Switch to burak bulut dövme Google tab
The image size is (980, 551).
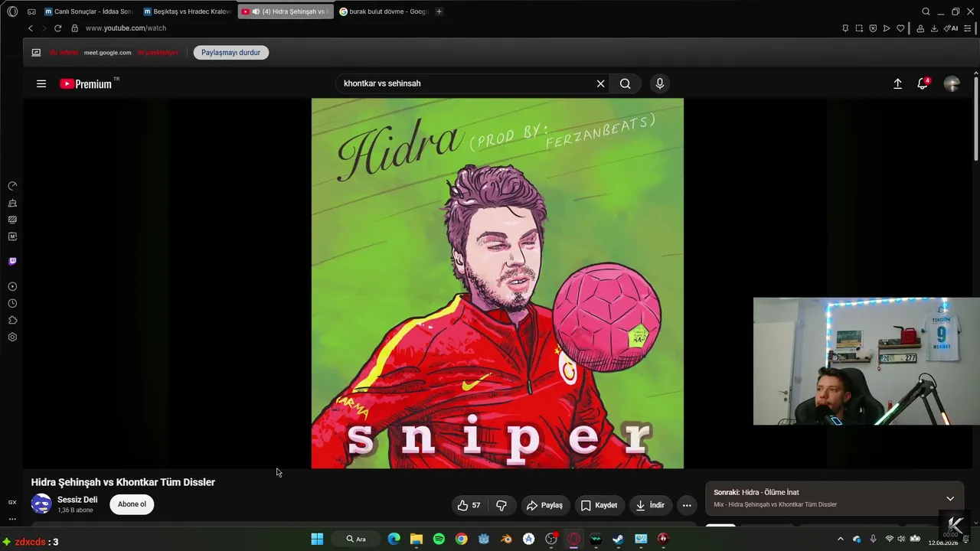tap(384, 11)
